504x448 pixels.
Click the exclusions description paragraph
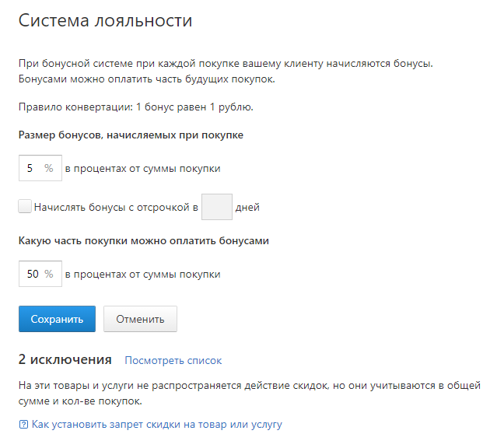click(x=250, y=394)
